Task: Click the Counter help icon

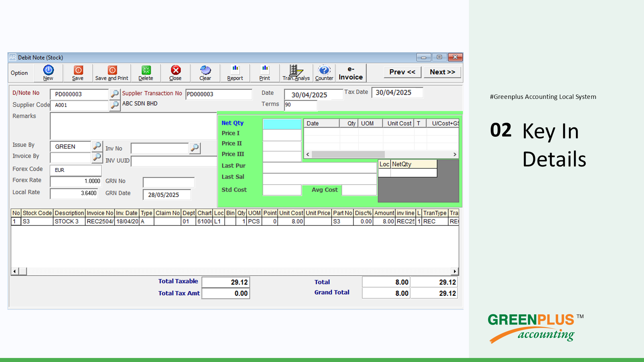Action: tap(324, 73)
